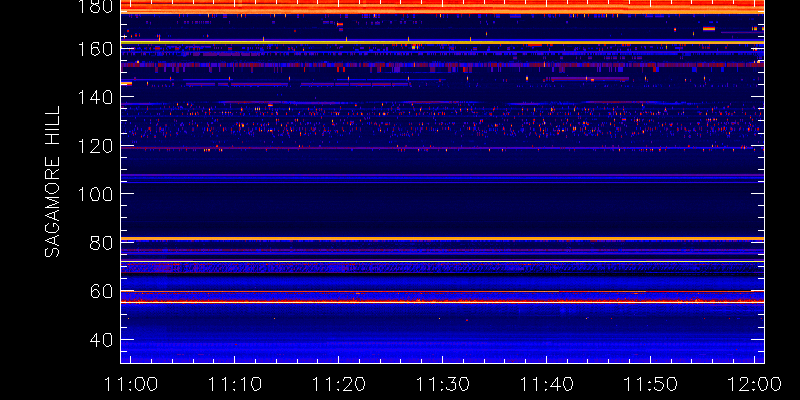800x400 pixels.
Task: Click the 160 frequency axis label
Action: click(x=94, y=49)
